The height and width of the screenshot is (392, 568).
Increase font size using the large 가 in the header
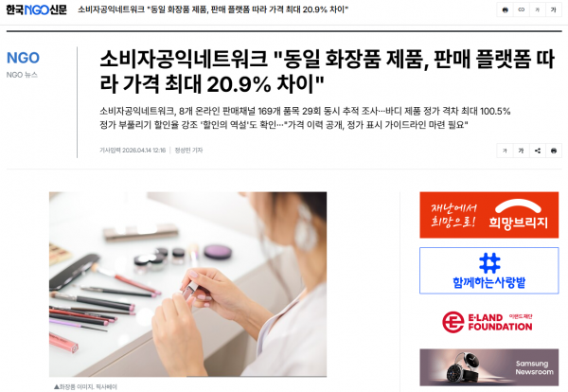click(554, 9)
